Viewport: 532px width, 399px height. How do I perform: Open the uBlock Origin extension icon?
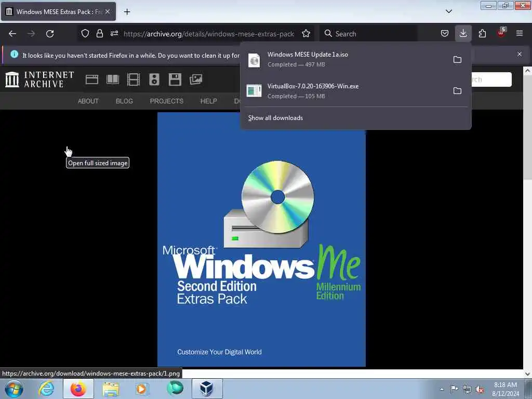[x=501, y=33]
